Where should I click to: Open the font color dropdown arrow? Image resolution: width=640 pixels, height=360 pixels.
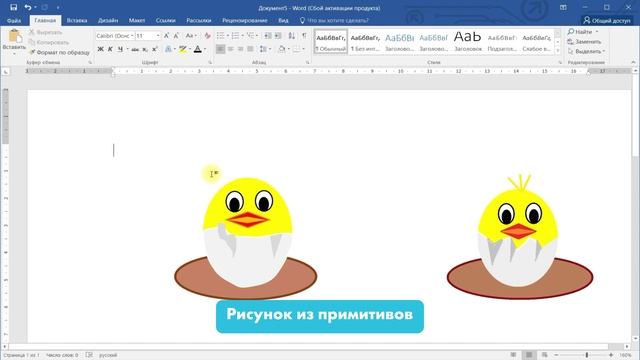pos(204,49)
